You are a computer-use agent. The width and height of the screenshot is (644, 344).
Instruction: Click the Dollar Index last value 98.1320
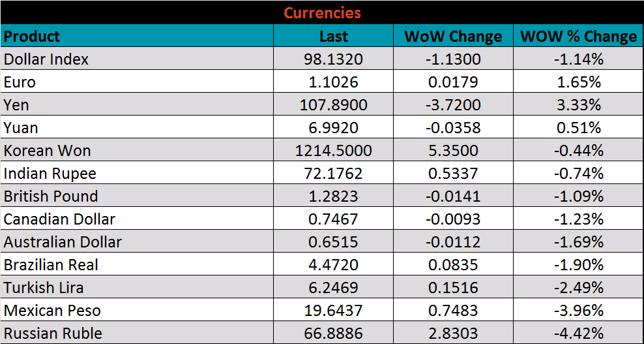pos(333,59)
